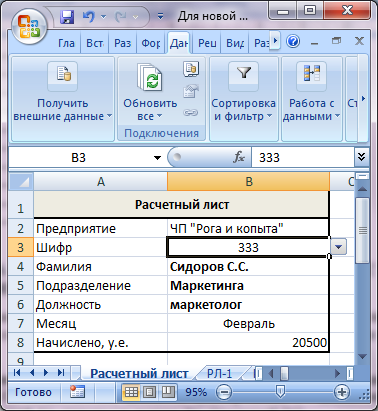Switch to Page Layout view
This screenshot has width=378, height=411.
coord(149,392)
